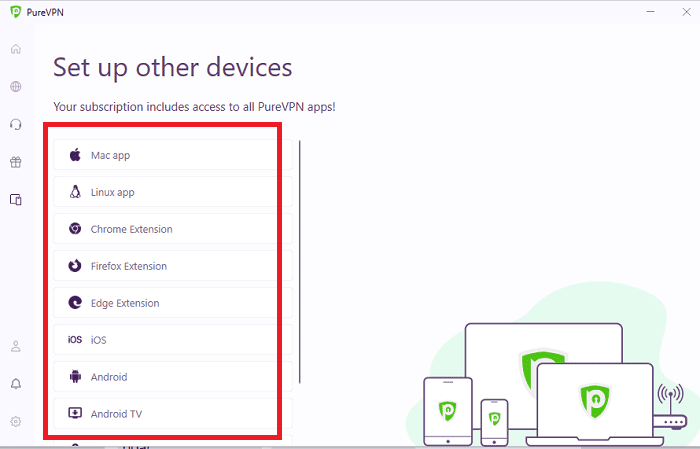Select Firefox Extension setup
This screenshot has width=700, height=449.
(173, 266)
